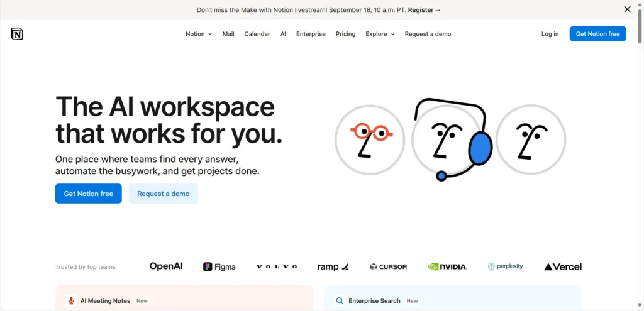The width and height of the screenshot is (644, 311).
Task: Click the NVIDIA logo
Action: click(x=447, y=266)
